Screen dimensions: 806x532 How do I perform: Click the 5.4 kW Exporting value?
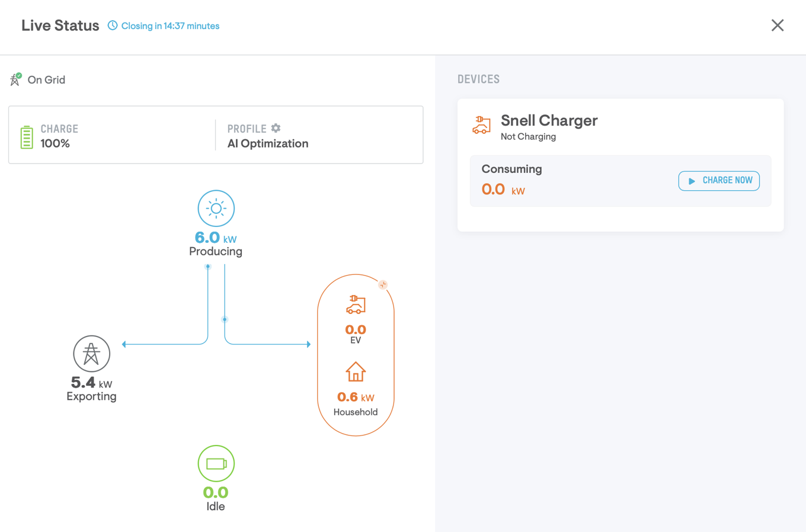(x=91, y=383)
